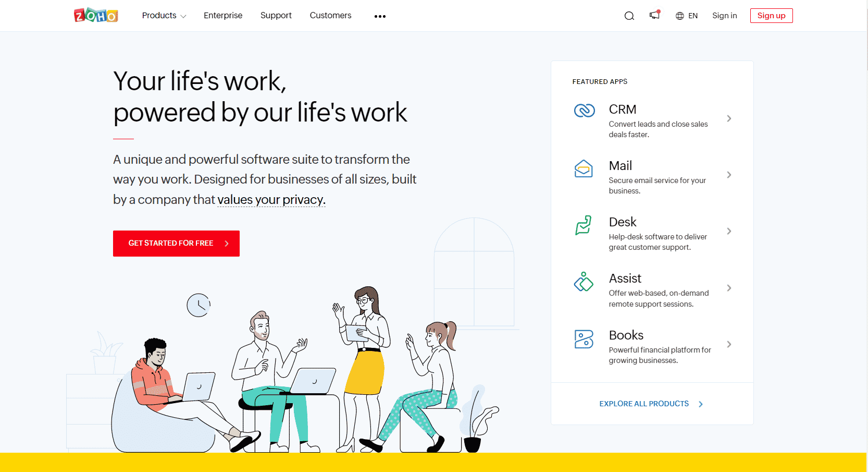Screen dimensions: 868x472
Task: Open the Books title link
Action: coord(626,335)
